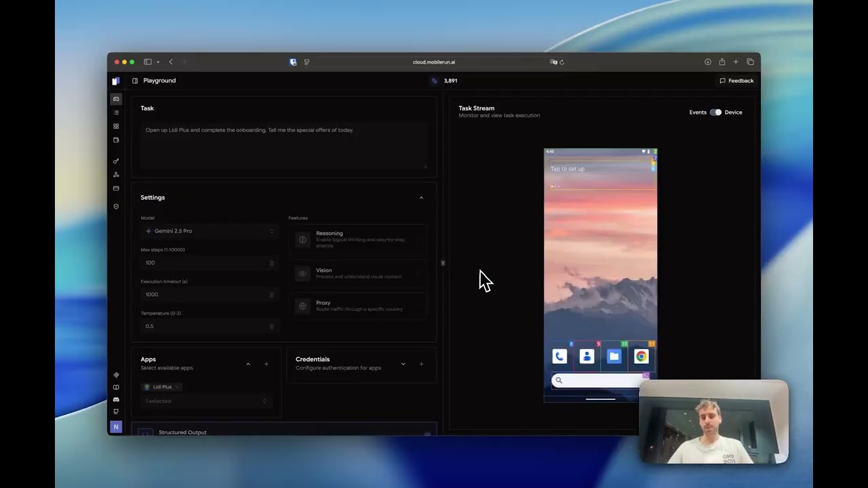Tap the Chrome app in device stream

tap(641, 357)
